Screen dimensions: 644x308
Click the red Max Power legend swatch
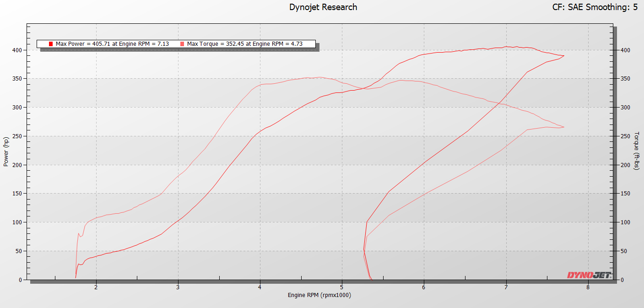coord(51,44)
